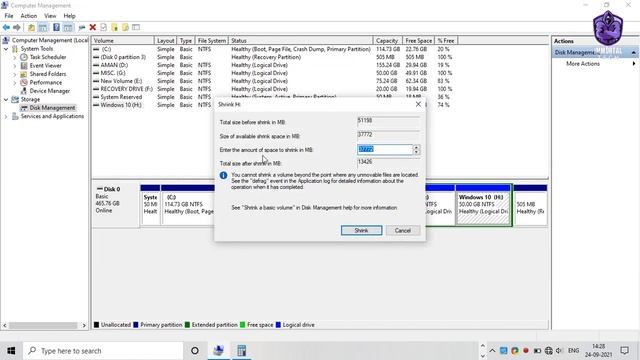
Task: Toggle the Show/Hide Console Tree icon
Action: click(x=43, y=27)
